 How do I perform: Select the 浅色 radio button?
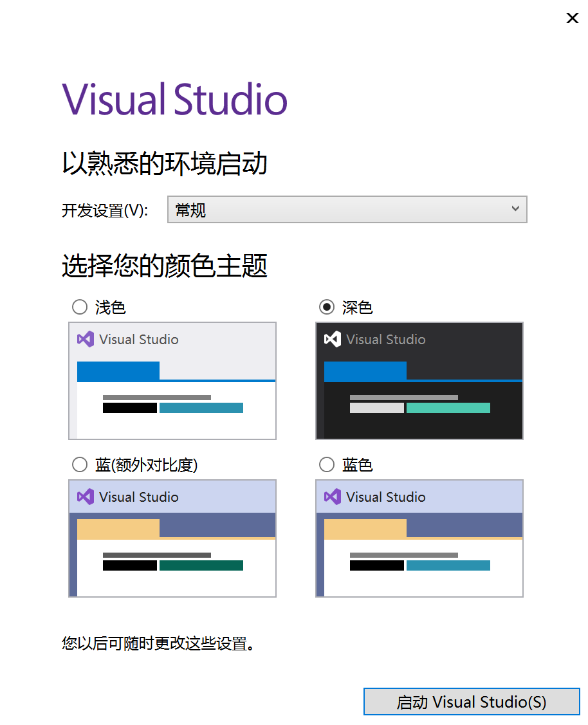click(x=80, y=307)
